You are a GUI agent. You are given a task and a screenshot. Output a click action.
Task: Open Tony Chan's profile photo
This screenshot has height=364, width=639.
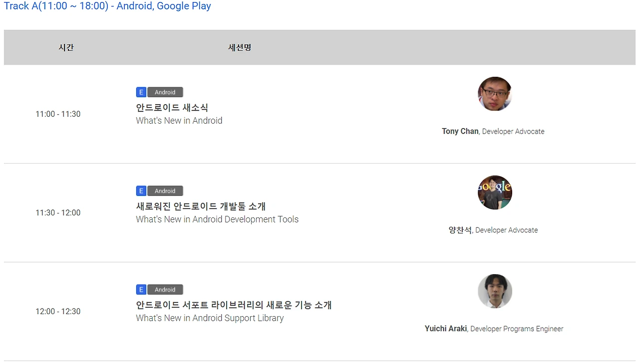[x=494, y=94]
